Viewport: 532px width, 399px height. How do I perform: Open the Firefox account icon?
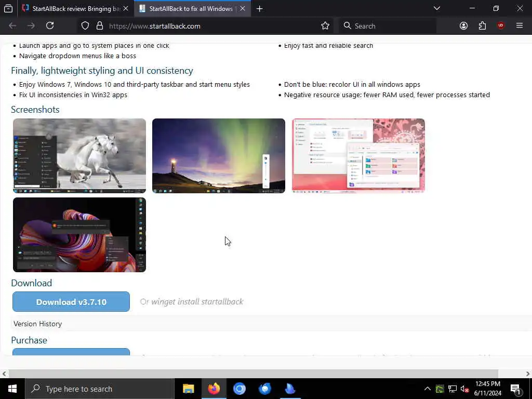click(463, 26)
